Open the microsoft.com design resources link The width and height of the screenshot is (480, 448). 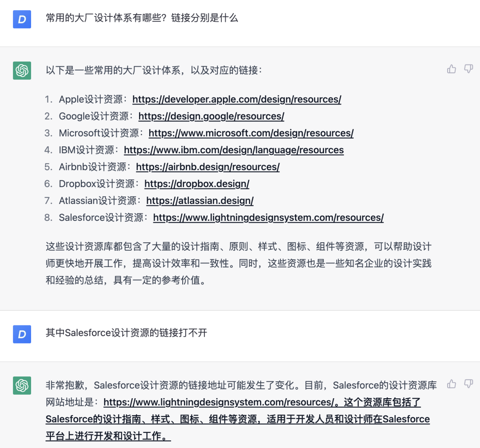coord(251,133)
